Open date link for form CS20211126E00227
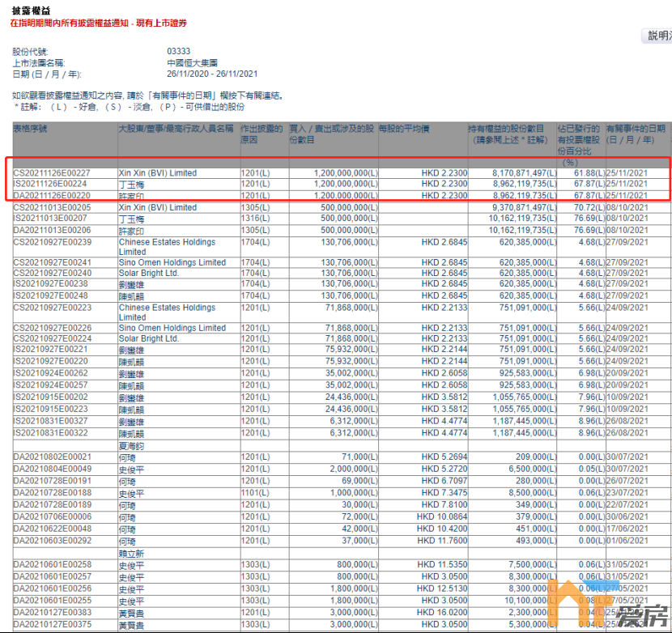This screenshot has height=633, width=672. point(627,173)
